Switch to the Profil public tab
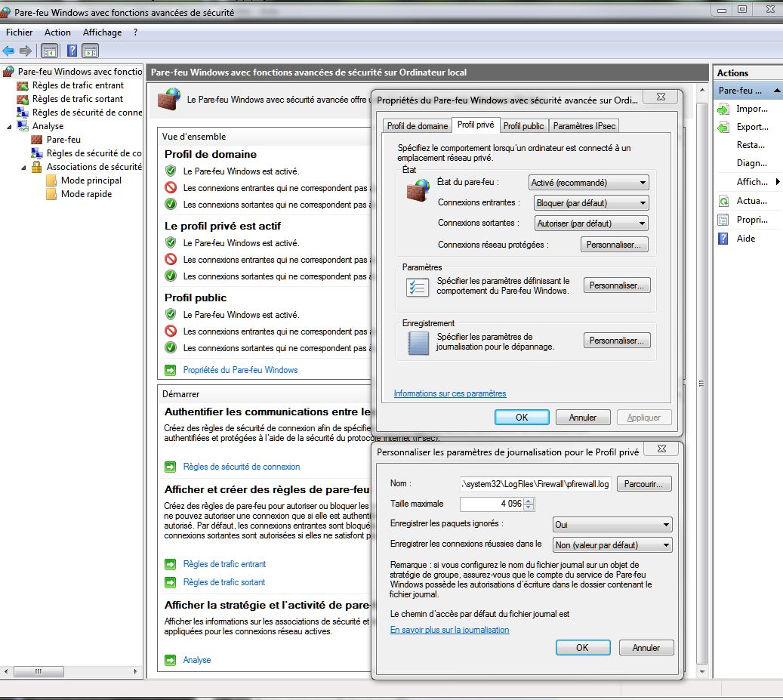 point(523,126)
